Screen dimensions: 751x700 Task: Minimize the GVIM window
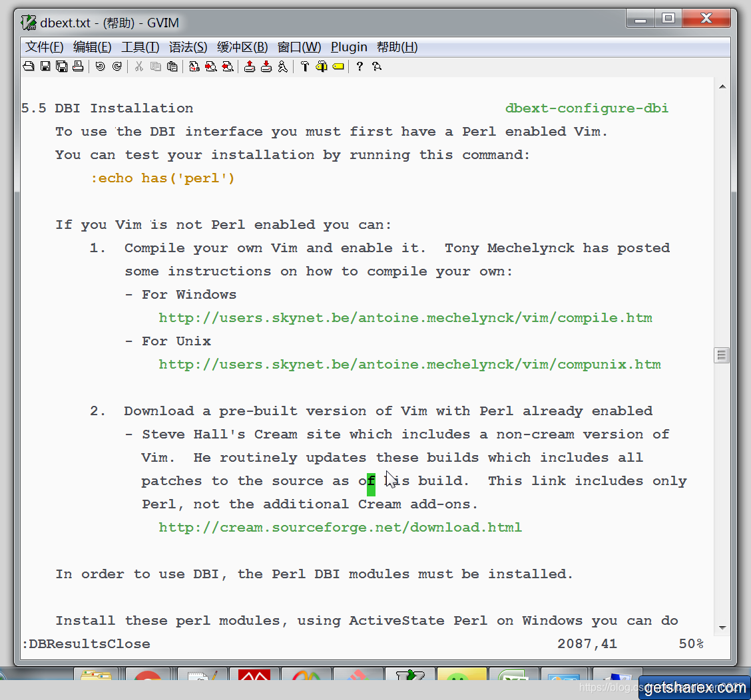640,19
